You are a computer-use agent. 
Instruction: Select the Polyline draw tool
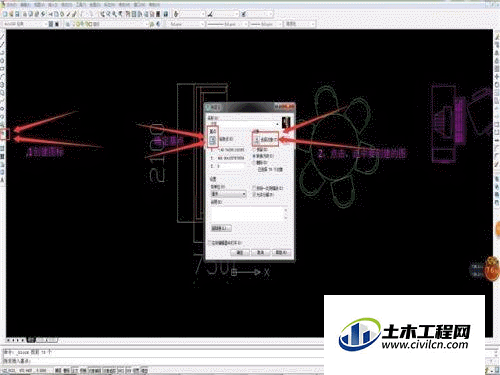coord(2,52)
